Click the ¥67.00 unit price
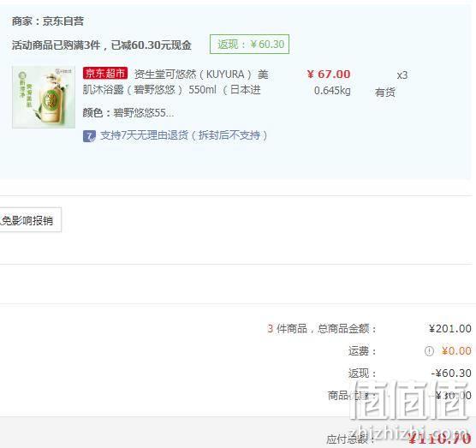This screenshot has width=476, height=448. click(329, 75)
